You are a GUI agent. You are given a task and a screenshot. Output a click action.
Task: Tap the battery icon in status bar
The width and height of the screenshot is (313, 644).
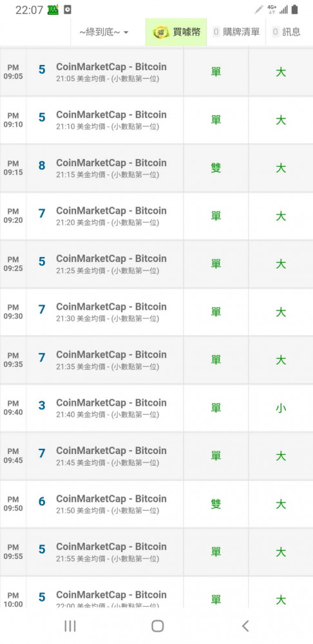point(294,10)
